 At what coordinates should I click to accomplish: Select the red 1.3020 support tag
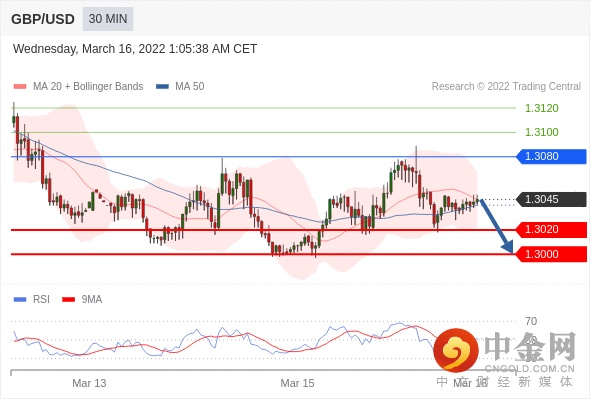(x=551, y=230)
